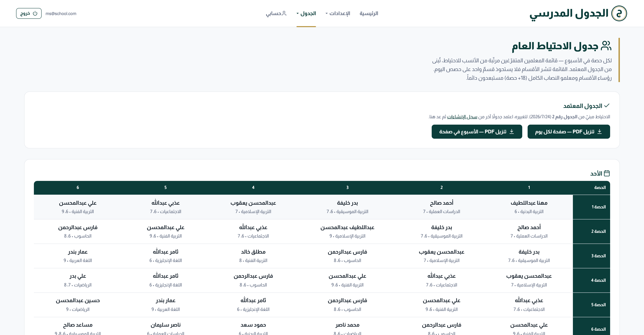Click the الأحد day heading
This screenshot has height=335, width=644.
(x=596, y=174)
